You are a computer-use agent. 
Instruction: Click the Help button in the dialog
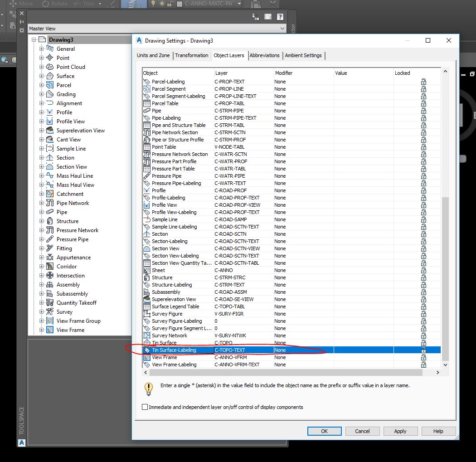(x=438, y=431)
